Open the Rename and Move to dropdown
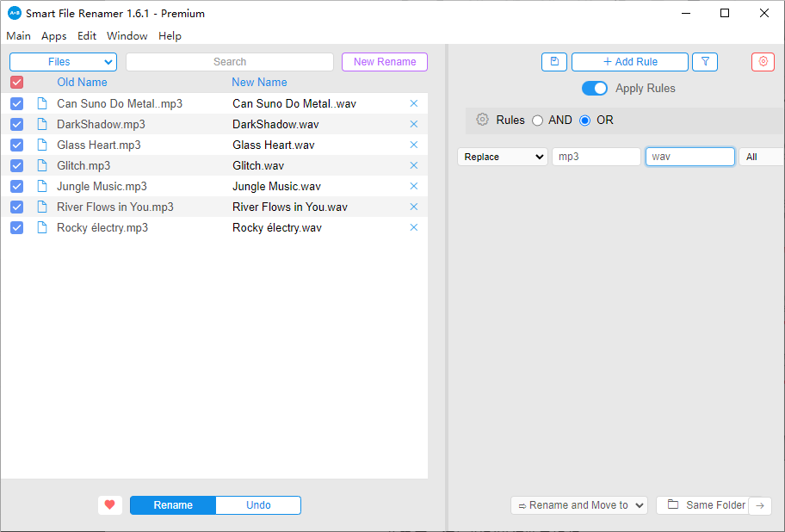 pyautogui.click(x=579, y=505)
